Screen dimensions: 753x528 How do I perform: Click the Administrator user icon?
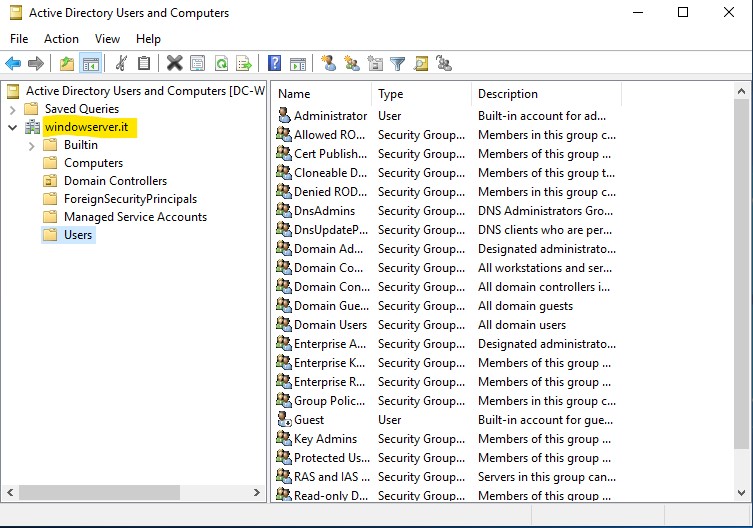coord(284,115)
